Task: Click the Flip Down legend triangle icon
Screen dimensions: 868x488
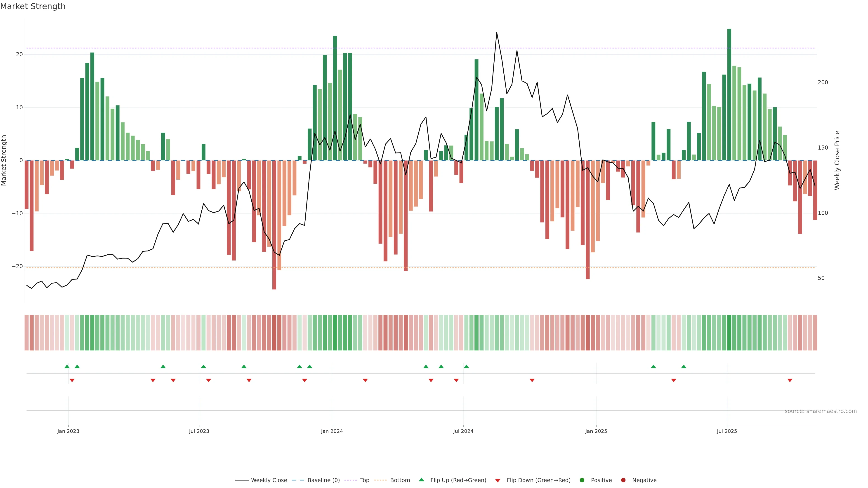Action: [x=498, y=481]
